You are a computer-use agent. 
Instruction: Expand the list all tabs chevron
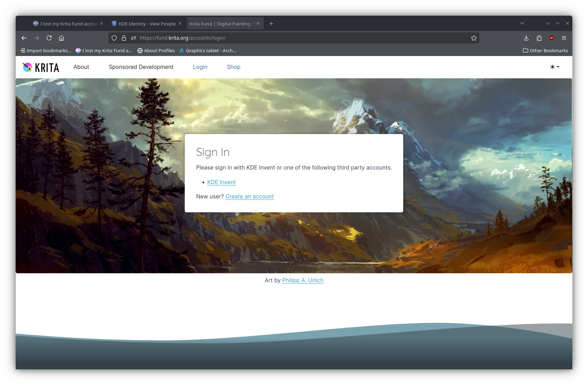tap(522, 23)
